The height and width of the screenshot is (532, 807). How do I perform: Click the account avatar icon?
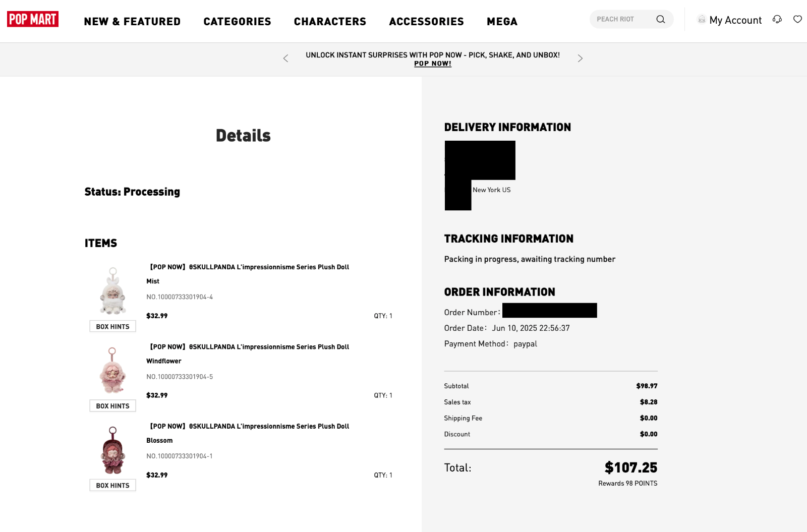coord(701,20)
